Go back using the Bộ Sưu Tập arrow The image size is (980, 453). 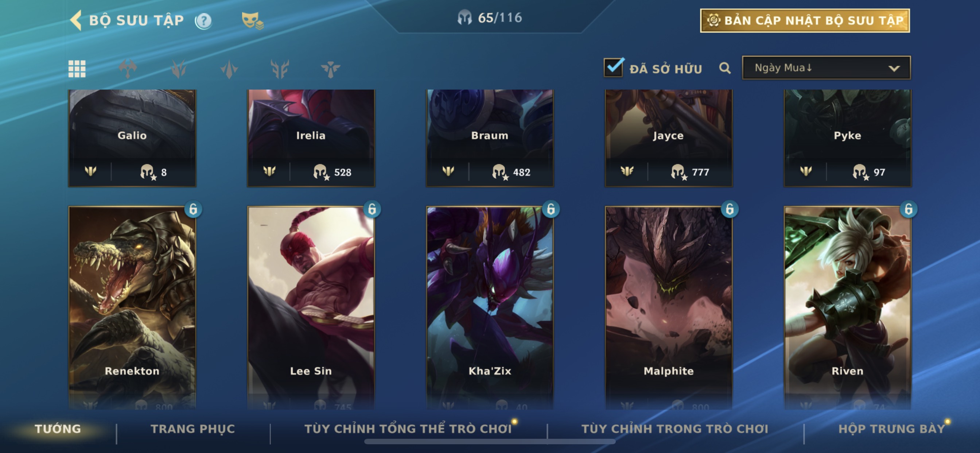(76, 20)
